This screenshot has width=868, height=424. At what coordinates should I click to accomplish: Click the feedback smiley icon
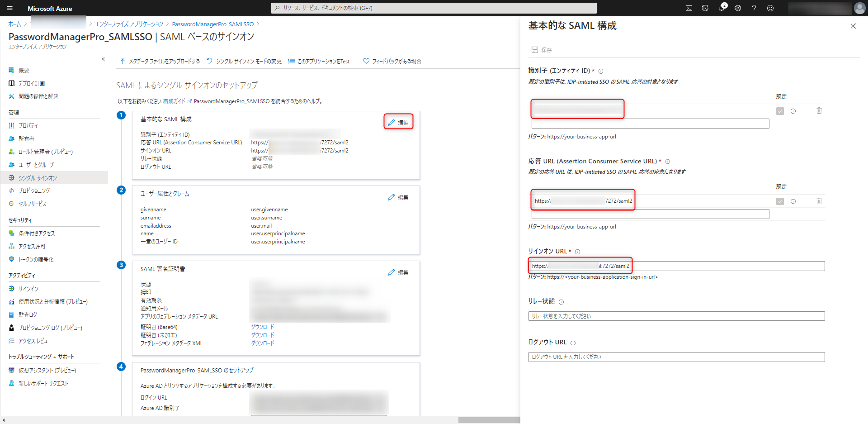pos(770,8)
